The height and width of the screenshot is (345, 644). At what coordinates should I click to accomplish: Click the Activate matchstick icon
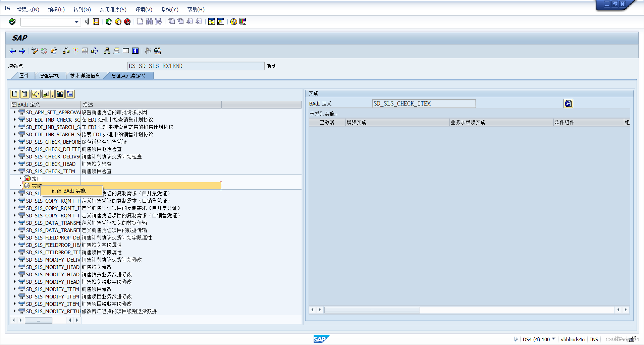pyautogui.click(x=75, y=51)
